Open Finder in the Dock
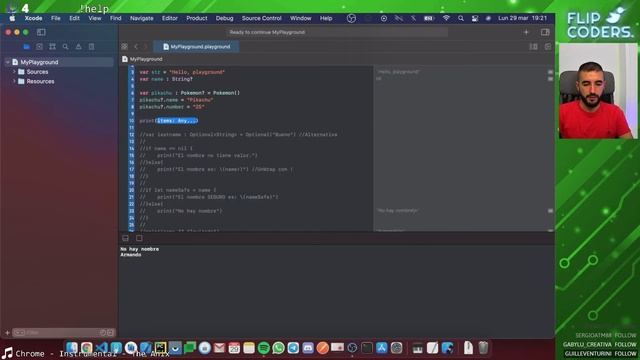Screen dimensions: 640x360 [72, 348]
